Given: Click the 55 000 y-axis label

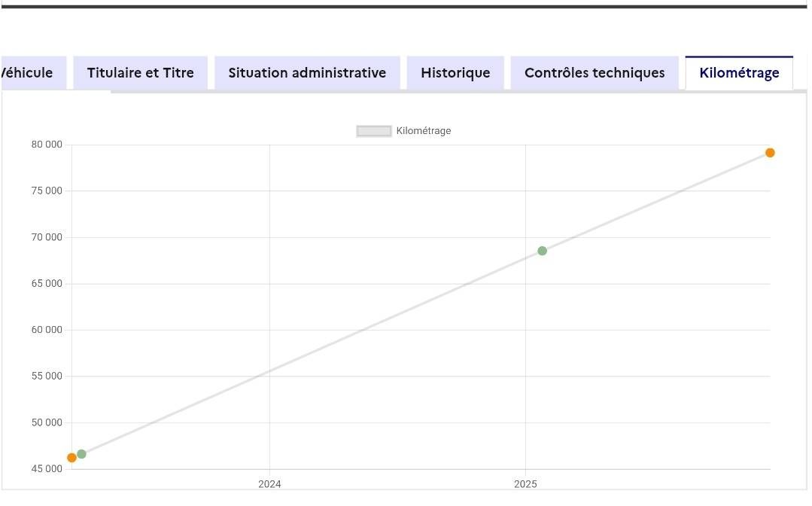Looking at the screenshot, I should 47,376.
